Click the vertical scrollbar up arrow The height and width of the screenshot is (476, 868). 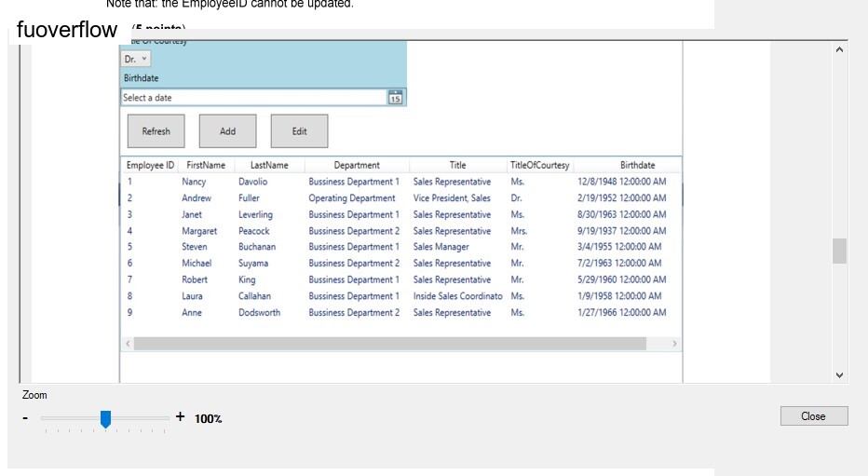pyautogui.click(x=839, y=49)
